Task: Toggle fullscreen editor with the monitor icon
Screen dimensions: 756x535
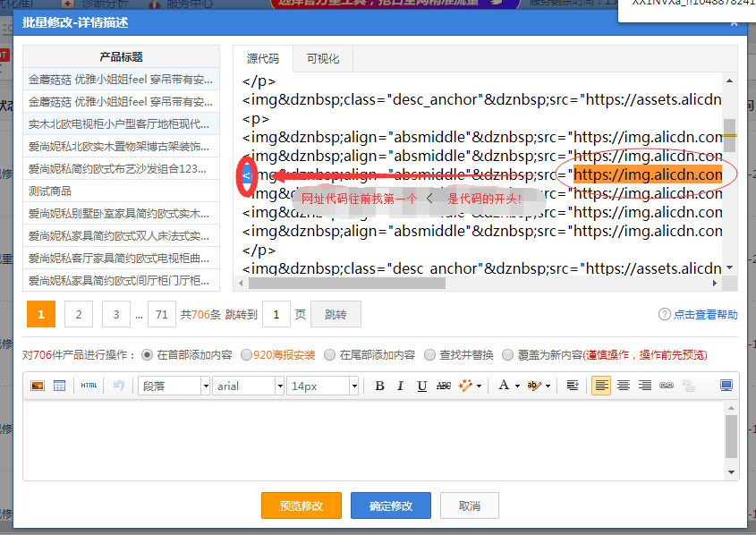Action: pos(726,386)
